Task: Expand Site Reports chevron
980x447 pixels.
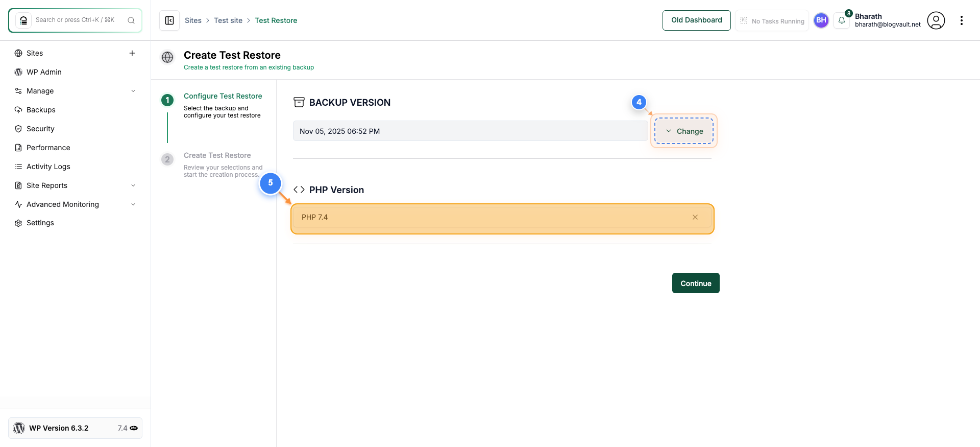Action: pyautogui.click(x=133, y=185)
